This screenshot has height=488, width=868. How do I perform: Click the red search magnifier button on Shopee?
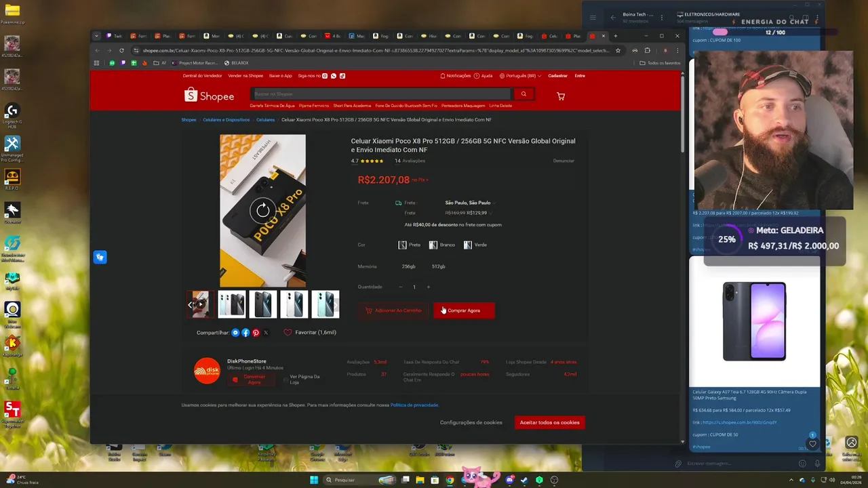[x=523, y=94]
